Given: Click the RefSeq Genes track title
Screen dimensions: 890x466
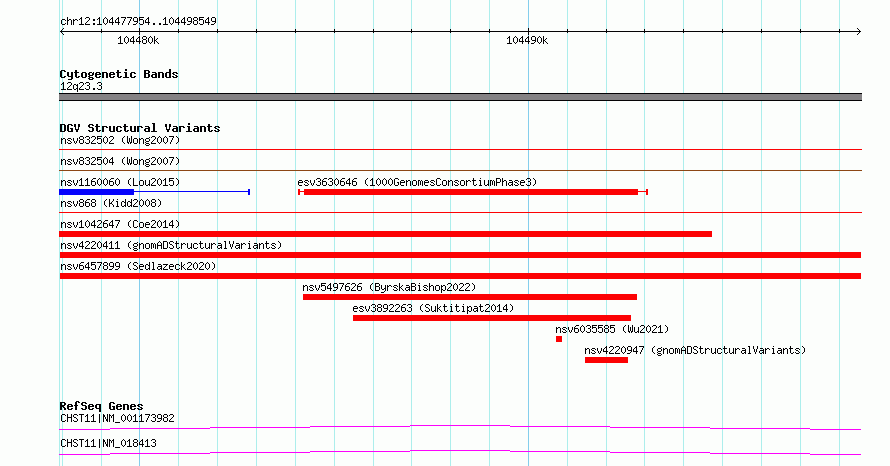Looking at the screenshot, I should click(x=101, y=406).
